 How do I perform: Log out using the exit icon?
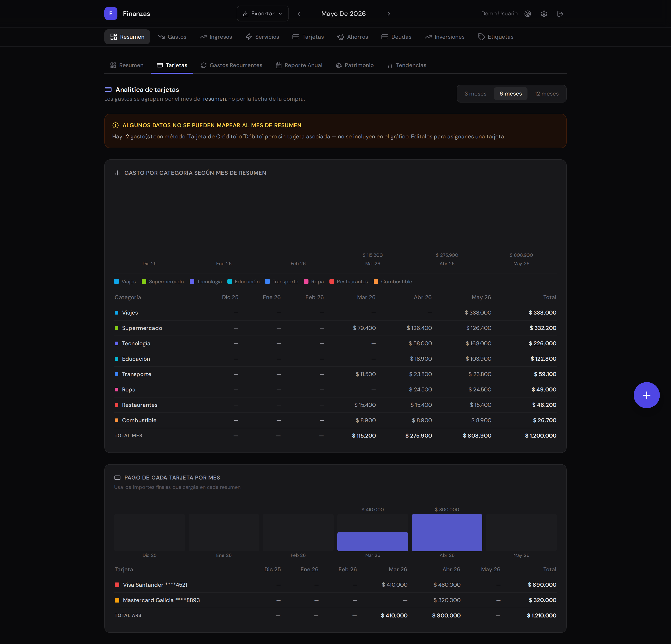coord(560,14)
